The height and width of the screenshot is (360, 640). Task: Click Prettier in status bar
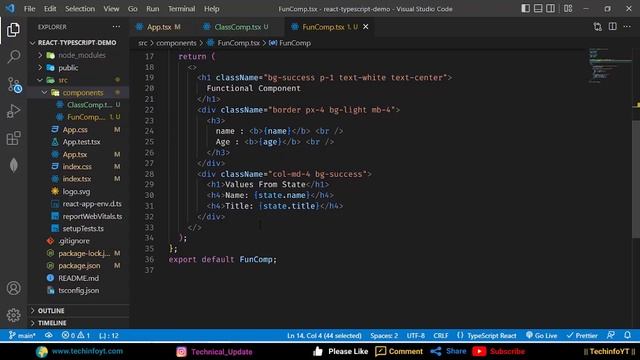582,336
